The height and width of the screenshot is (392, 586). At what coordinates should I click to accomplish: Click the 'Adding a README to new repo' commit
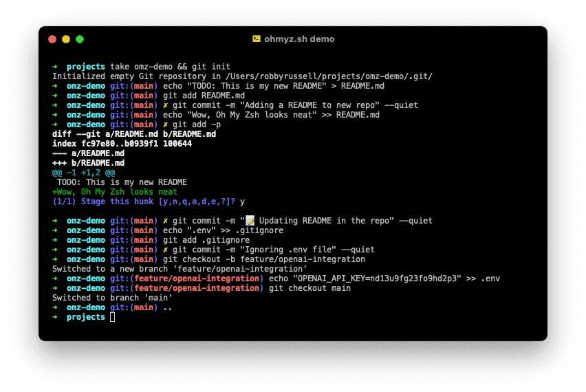click(295, 105)
